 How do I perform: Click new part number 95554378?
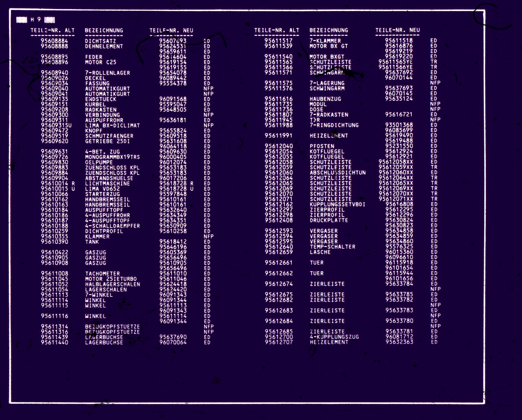173,83
